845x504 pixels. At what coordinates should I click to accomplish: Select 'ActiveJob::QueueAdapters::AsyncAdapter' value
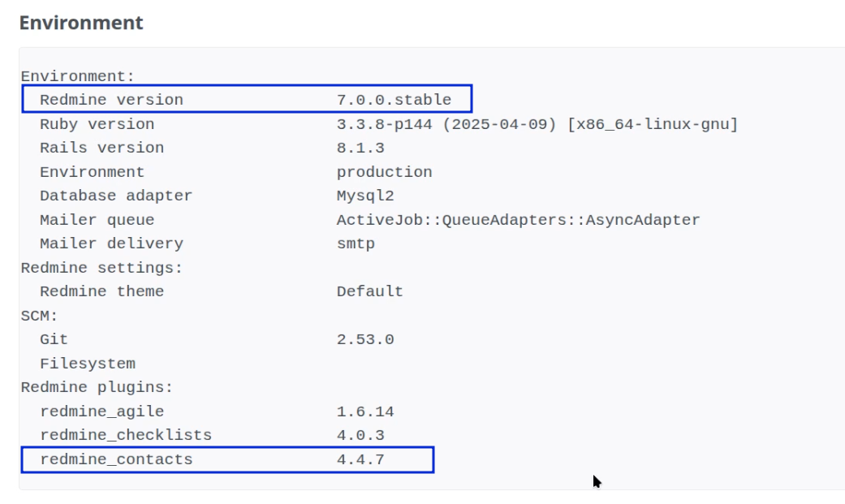519,221
